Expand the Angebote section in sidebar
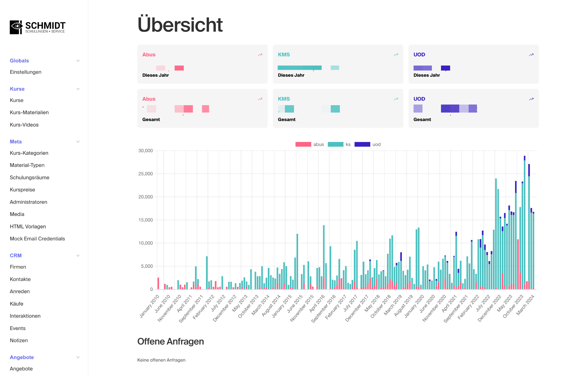588x375 pixels. point(77,357)
